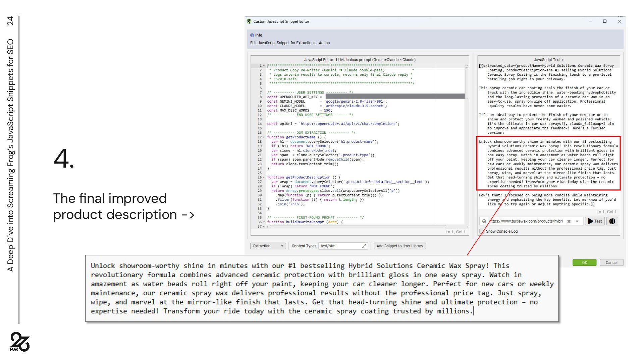Image resolution: width=644 pixels, height=362 pixels.
Task: Click the scroll-up arrow in code editor
Action: click(x=467, y=65)
